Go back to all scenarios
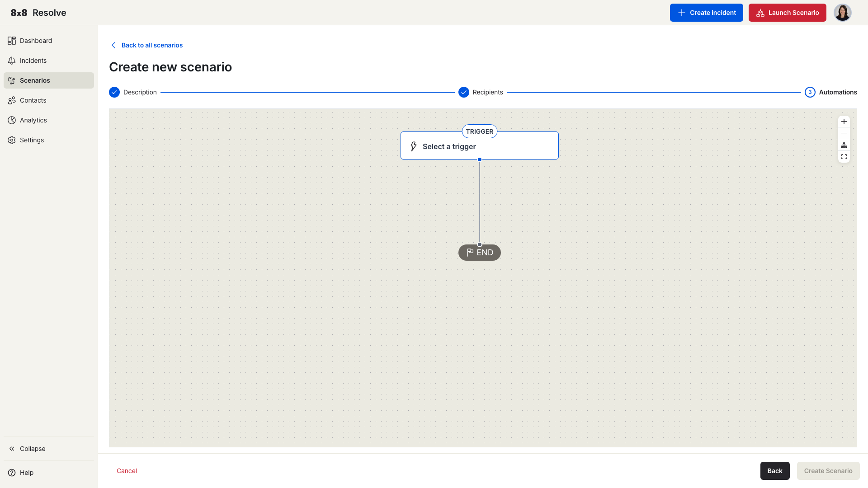 [147, 45]
